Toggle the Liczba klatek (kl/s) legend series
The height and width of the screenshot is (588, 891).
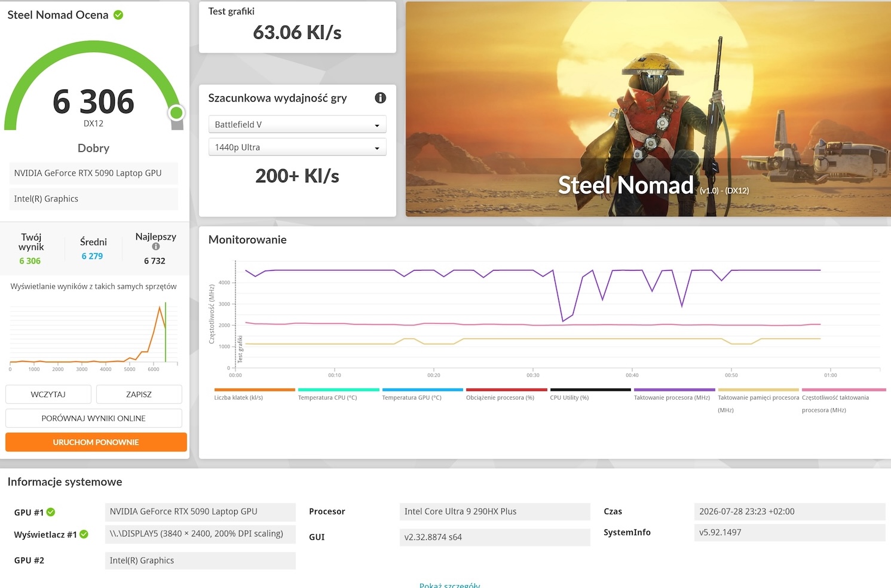point(255,394)
